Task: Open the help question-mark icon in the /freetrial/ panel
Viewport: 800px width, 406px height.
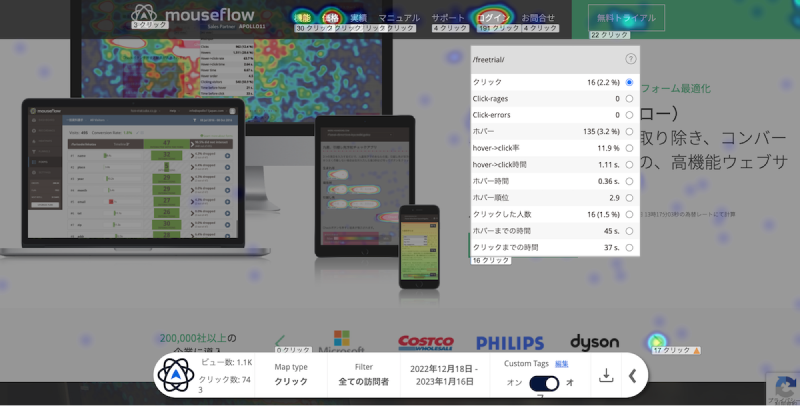Action: (631, 59)
